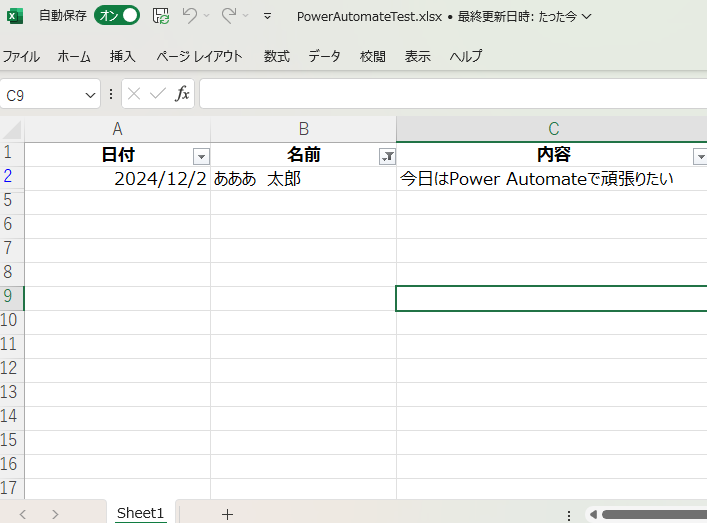Click the tab bar split handle dots

point(569,515)
